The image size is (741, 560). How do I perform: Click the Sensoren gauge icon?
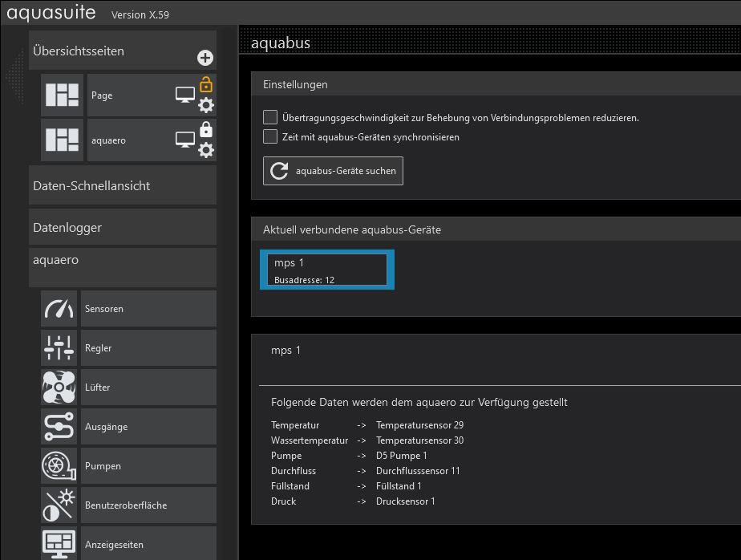[59, 308]
